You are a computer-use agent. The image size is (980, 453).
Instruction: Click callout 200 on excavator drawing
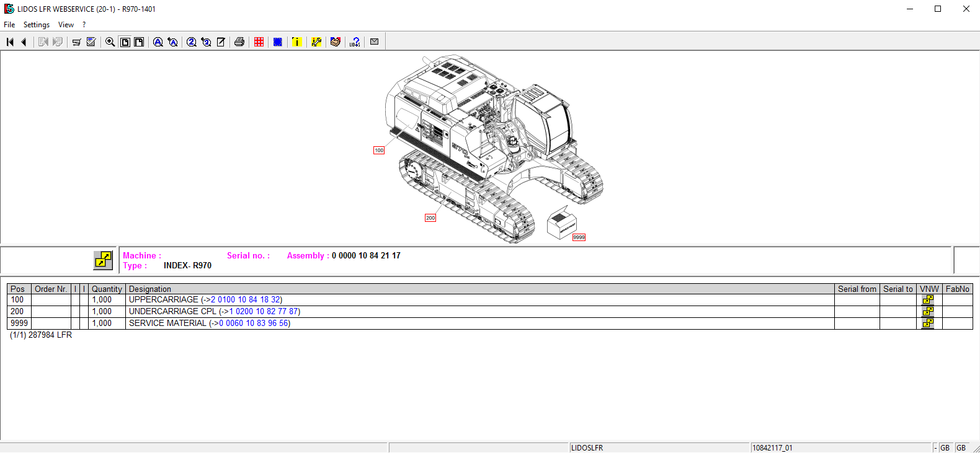430,218
